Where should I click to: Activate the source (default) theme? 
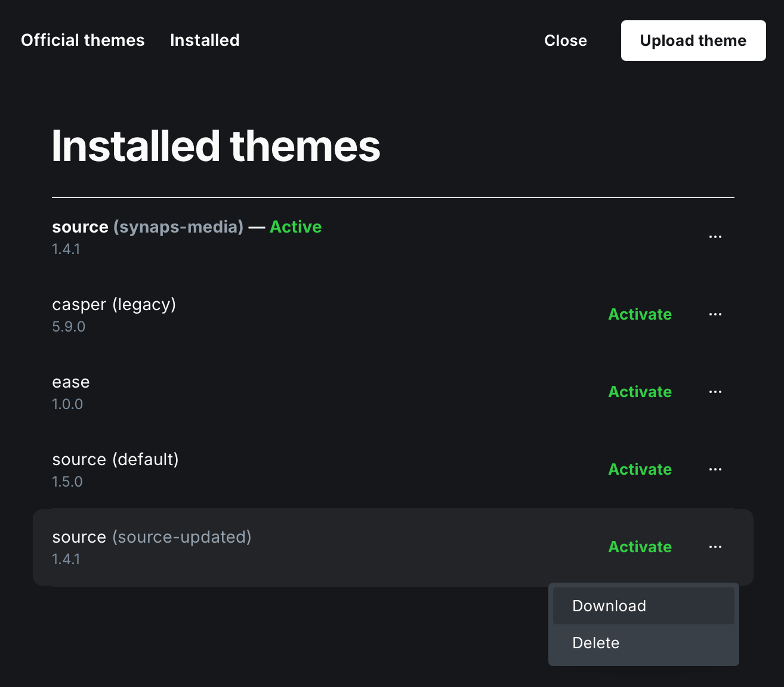pyautogui.click(x=640, y=469)
